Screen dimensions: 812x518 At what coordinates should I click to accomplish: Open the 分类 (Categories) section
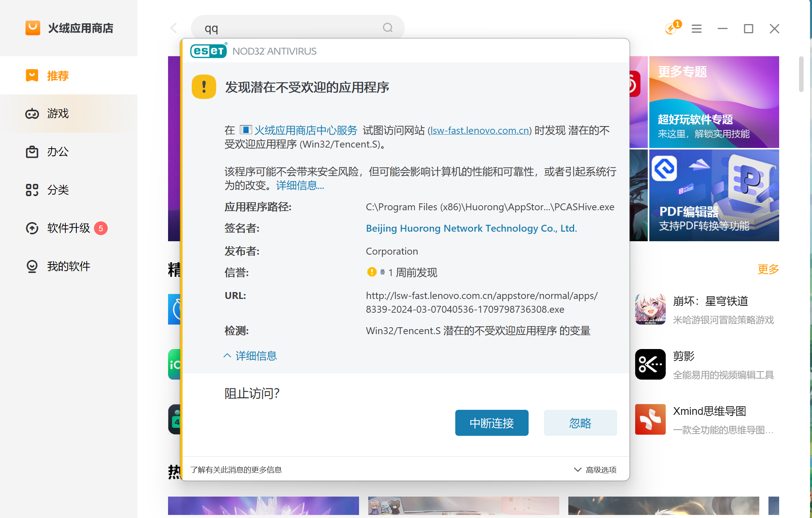click(x=57, y=190)
